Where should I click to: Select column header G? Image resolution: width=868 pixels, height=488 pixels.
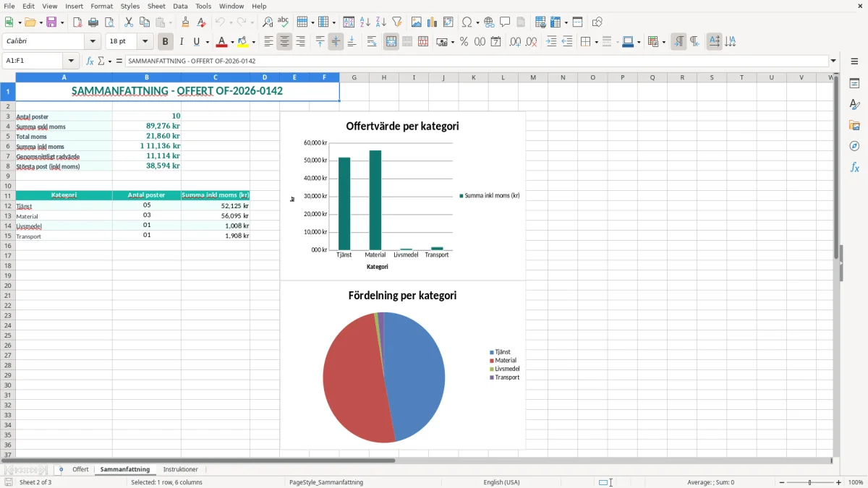coord(354,77)
